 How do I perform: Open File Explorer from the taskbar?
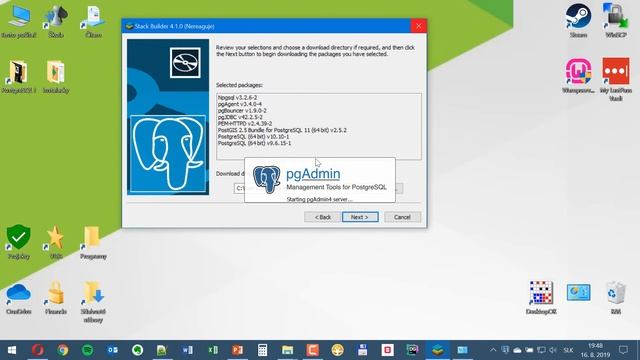click(287, 350)
